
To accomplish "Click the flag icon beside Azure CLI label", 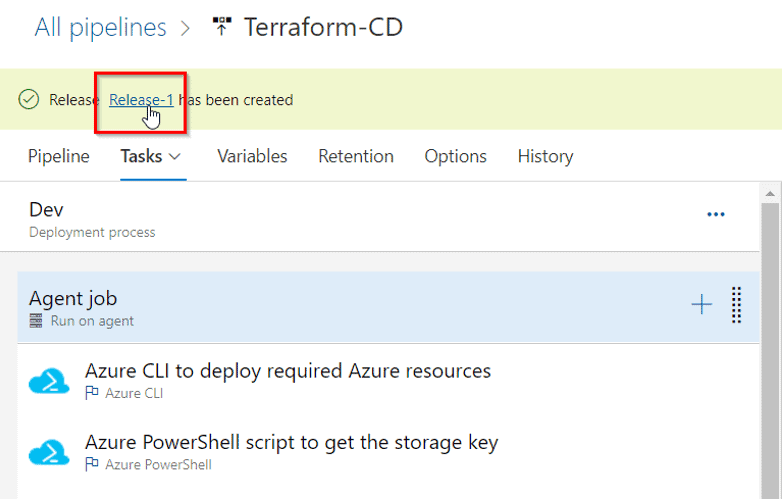I will (92, 393).
